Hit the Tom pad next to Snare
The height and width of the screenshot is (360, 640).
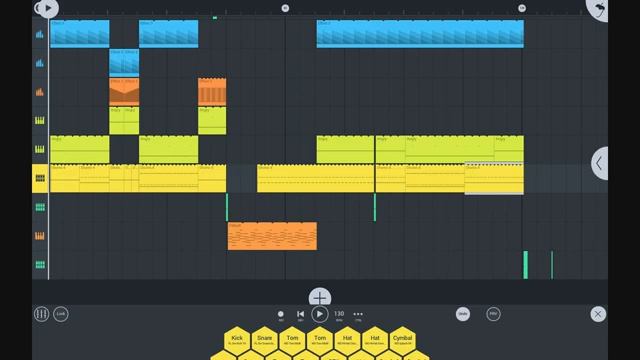click(x=292, y=340)
